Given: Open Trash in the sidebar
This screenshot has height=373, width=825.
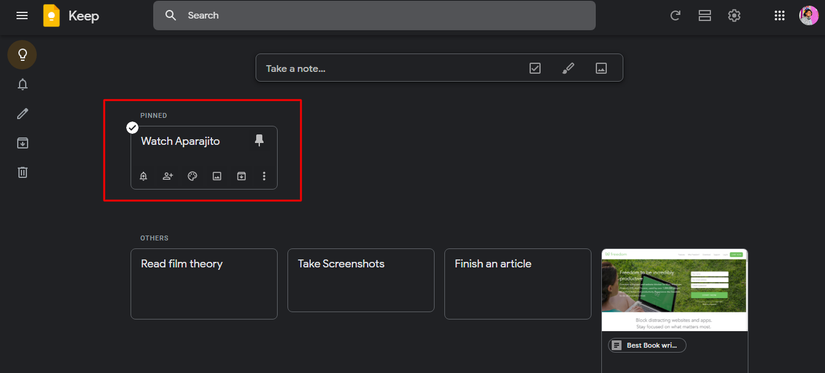Looking at the screenshot, I should tap(22, 172).
